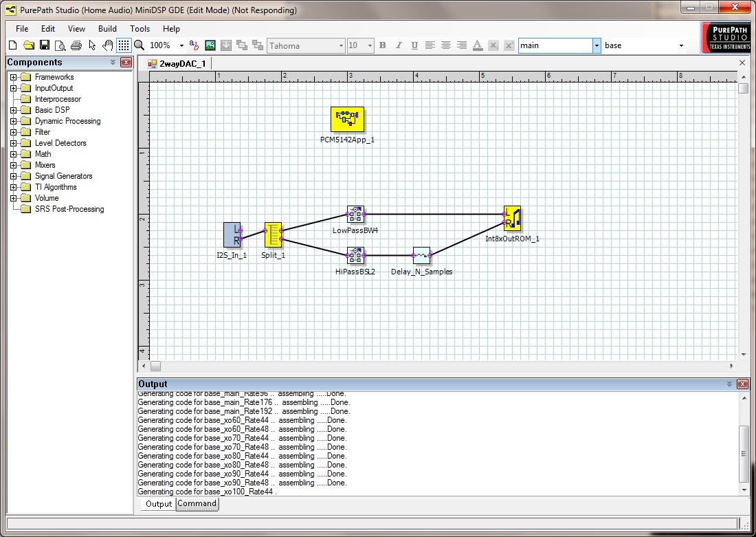Expand the Frameworks folder
The height and width of the screenshot is (537, 756).
pyautogui.click(x=14, y=77)
